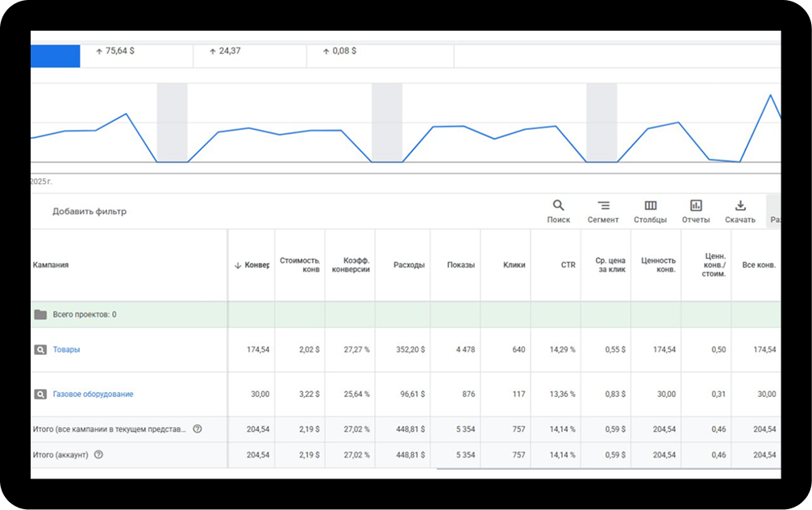The width and height of the screenshot is (812, 510).
Task: Select the 24,37 metric card
Action: (x=250, y=52)
